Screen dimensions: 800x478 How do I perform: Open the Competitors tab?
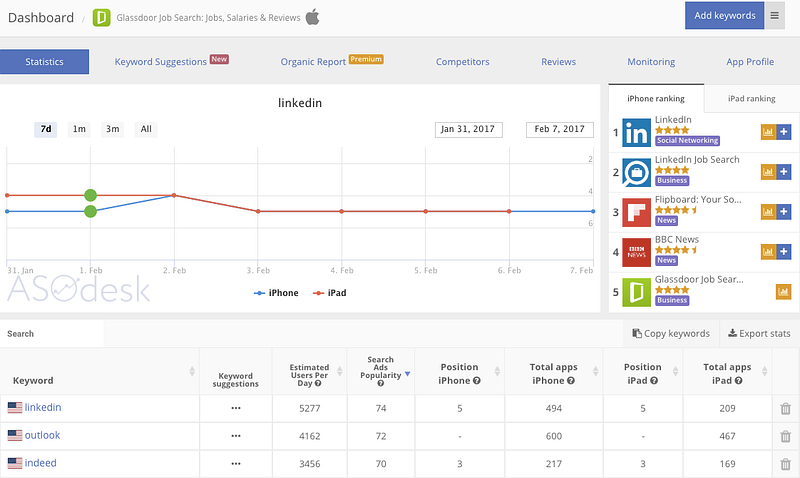(x=462, y=62)
